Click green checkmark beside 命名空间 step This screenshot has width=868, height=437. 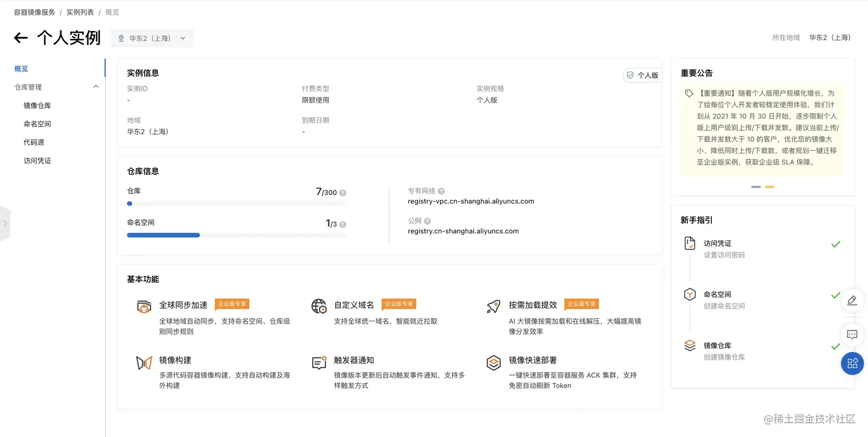pyautogui.click(x=836, y=295)
